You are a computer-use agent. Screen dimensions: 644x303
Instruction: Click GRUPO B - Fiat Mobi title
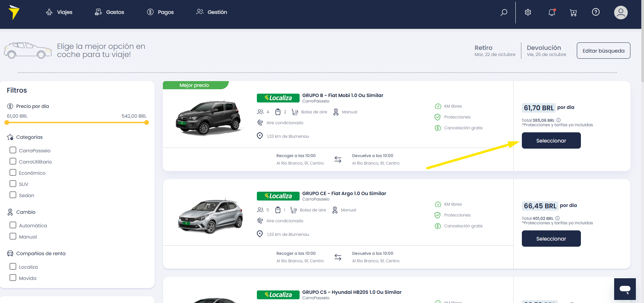pos(343,95)
